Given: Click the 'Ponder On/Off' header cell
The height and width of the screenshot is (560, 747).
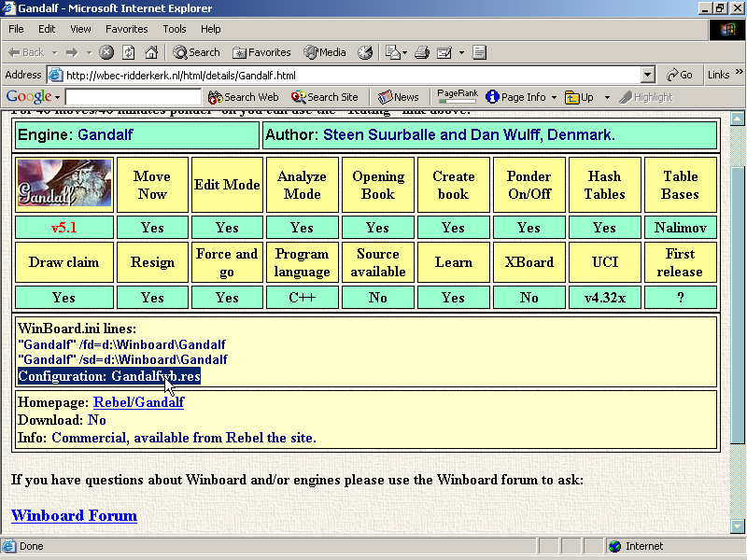Looking at the screenshot, I should click(529, 185).
